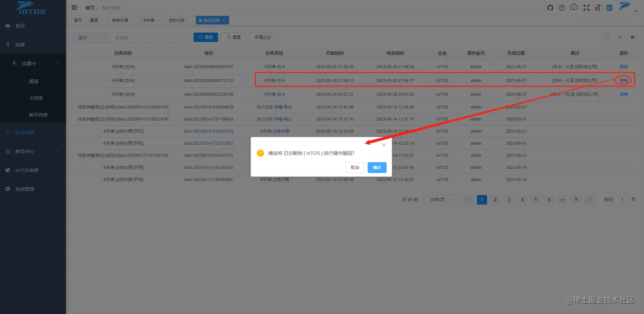644x314 pixels.
Task: Go to page 2
Action: coord(495,200)
